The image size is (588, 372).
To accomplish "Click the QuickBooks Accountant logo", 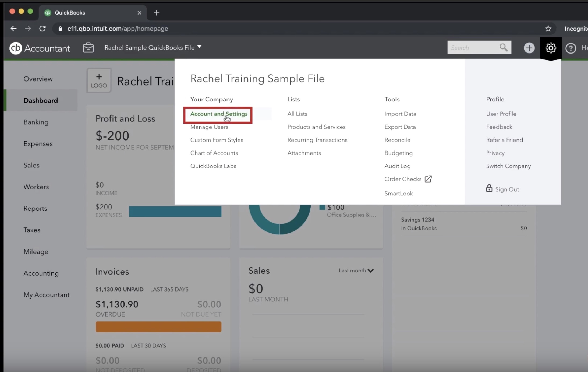I will 40,48.
